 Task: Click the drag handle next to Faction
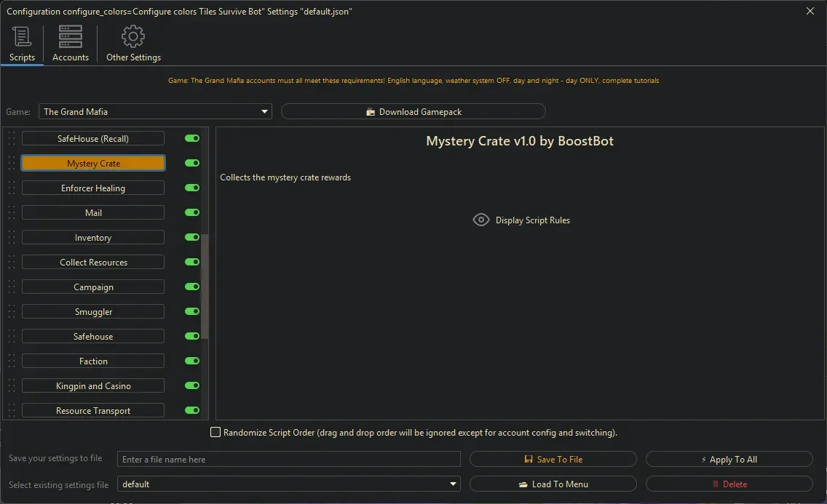tap(12, 361)
